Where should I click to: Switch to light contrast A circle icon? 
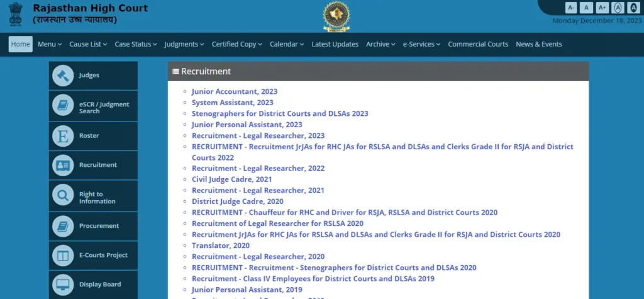(618, 8)
